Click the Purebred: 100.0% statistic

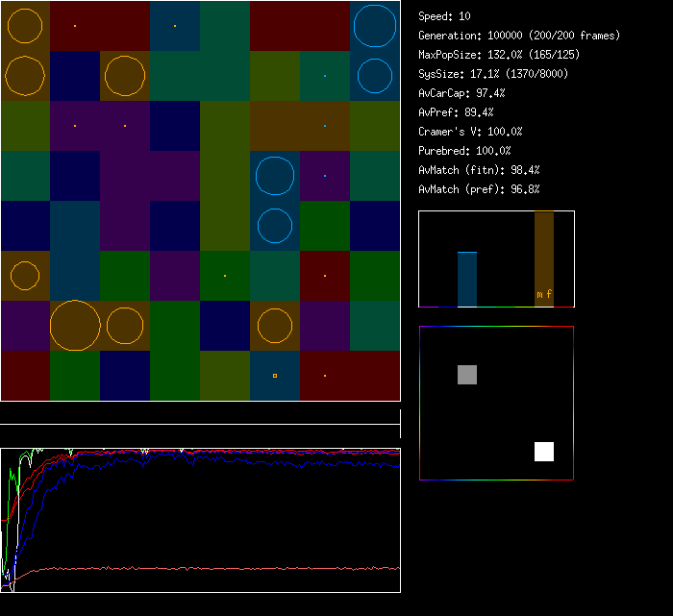click(x=464, y=151)
